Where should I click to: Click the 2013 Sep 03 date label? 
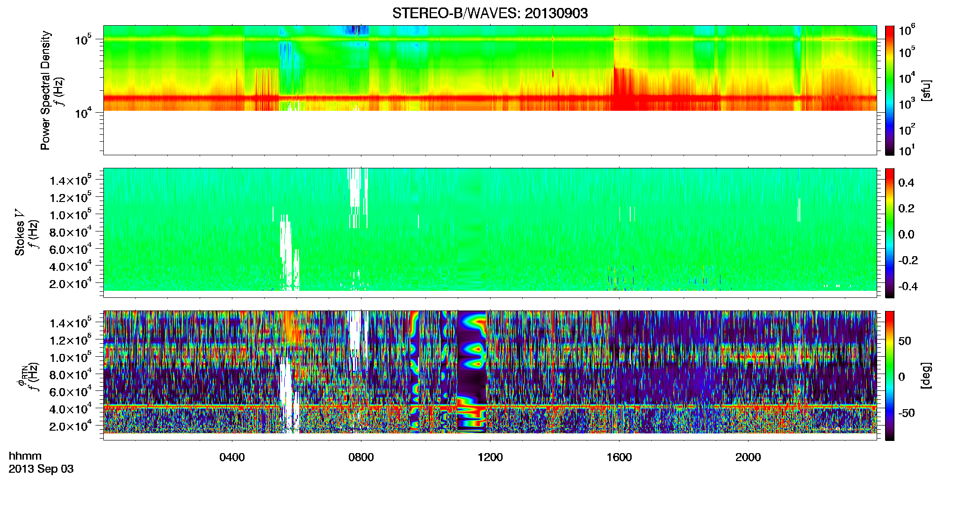point(41,469)
